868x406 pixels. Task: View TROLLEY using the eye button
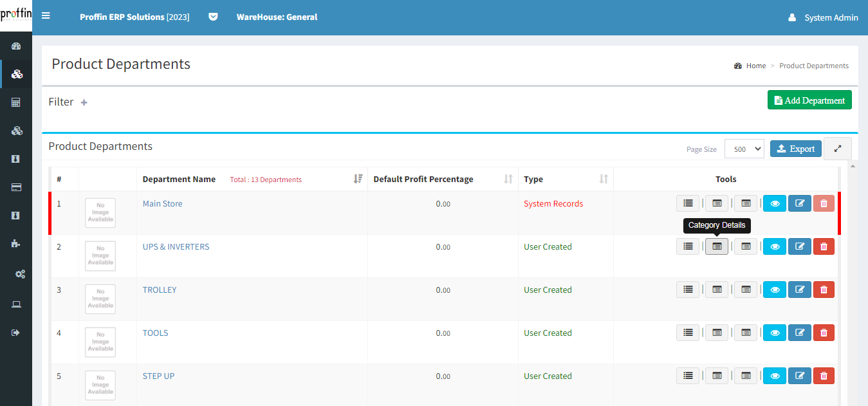pyautogui.click(x=775, y=290)
